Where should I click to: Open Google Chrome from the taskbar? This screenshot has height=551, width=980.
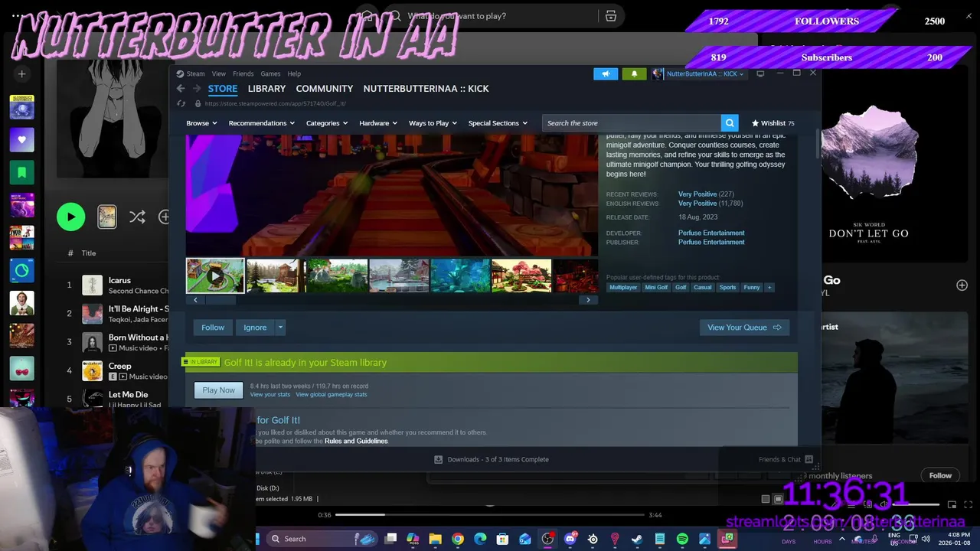458,539
